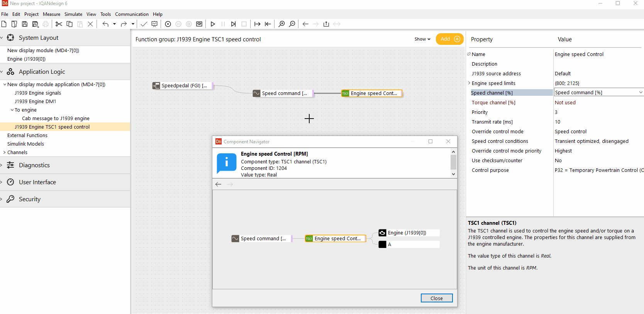Image resolution: width=644 pixels, height=314 pixels.
Task: Select J1939 Engine DM1 tree item
Action: click(36, 101)
